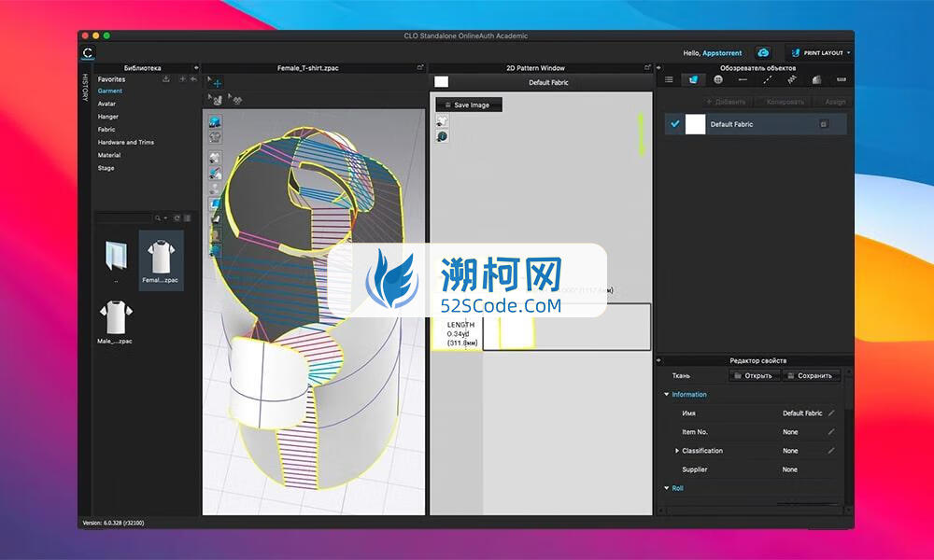Click the Добавить button

[x=726, y=102]
